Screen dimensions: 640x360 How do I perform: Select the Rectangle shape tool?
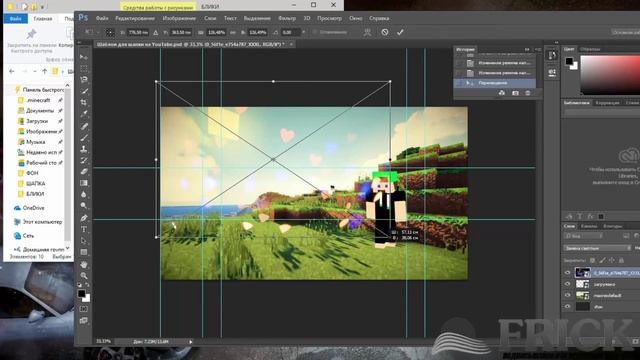click(x=84, y=252)
